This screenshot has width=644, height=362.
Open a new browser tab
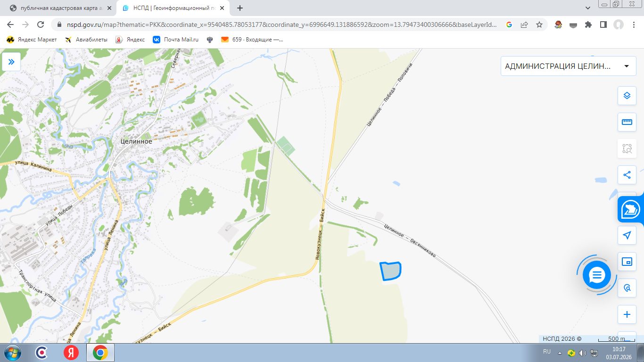tap(240, 8)
